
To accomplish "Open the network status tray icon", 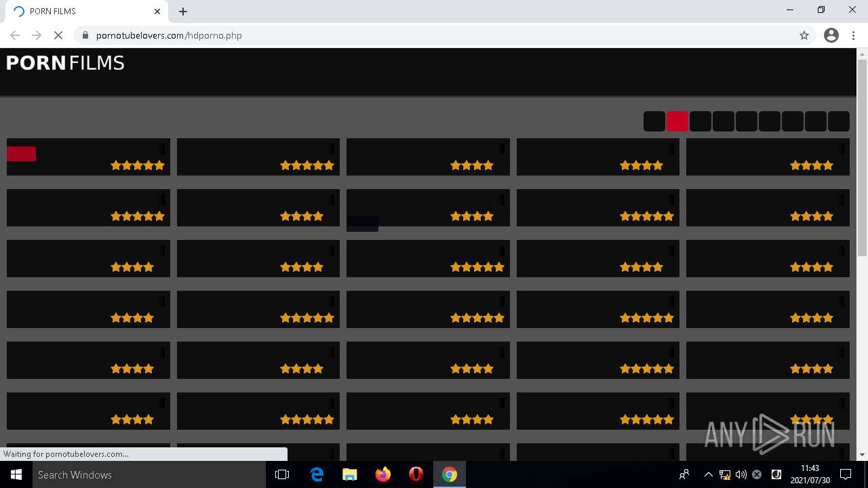I will [x=725, y=474].
